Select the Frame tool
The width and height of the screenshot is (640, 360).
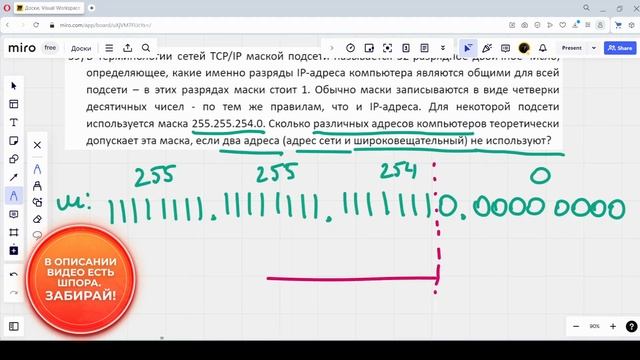pyautogui.click(x=13, y=232)
